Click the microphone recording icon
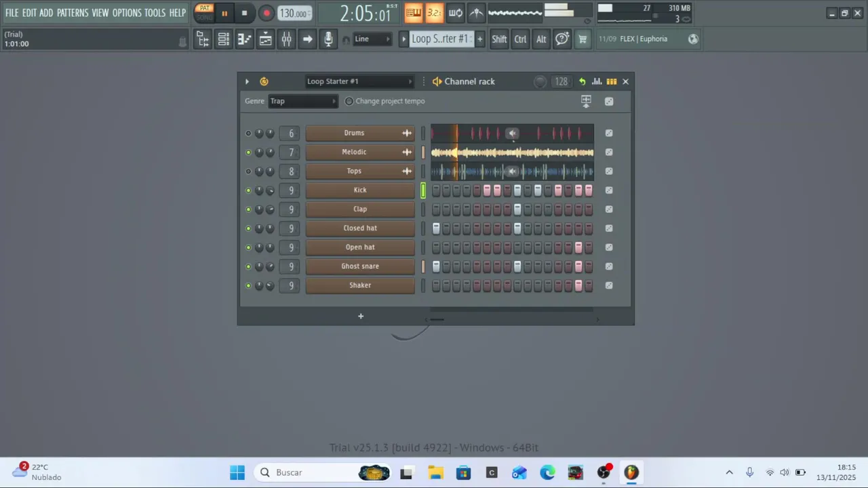The image size is (868, 488). pos(329,39)
